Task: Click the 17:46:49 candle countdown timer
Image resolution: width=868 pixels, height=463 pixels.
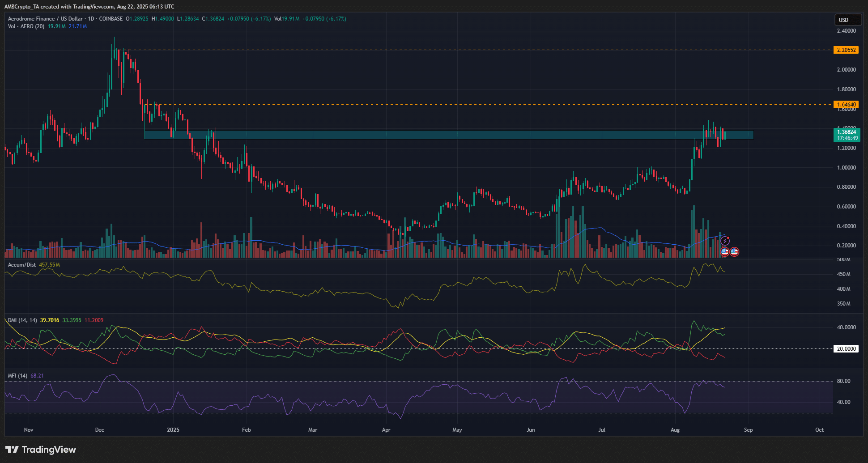Action: (x=847, y=138)
